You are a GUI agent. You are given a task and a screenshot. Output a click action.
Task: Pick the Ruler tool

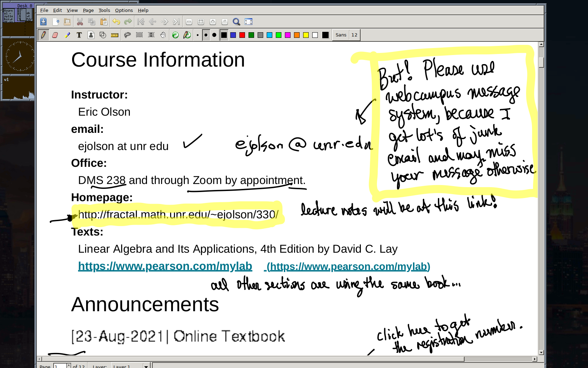[114, 35]
